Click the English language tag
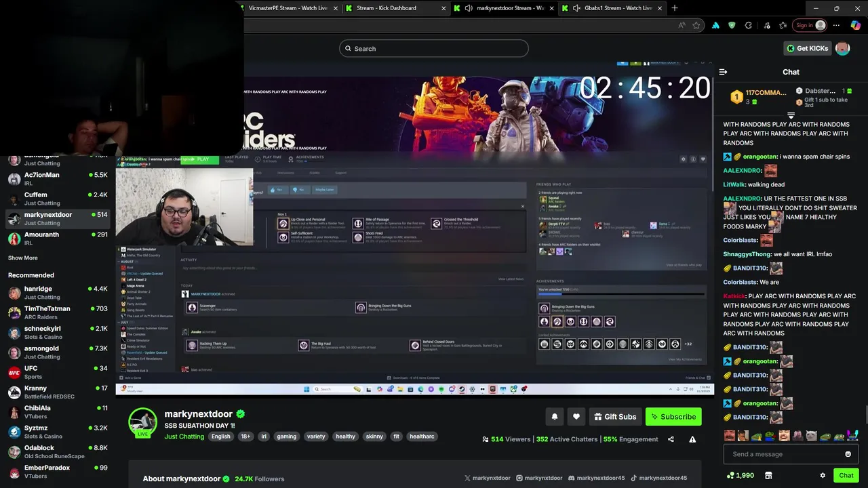The width and height of the screenshot is (868, 488). tap(220, 436)
